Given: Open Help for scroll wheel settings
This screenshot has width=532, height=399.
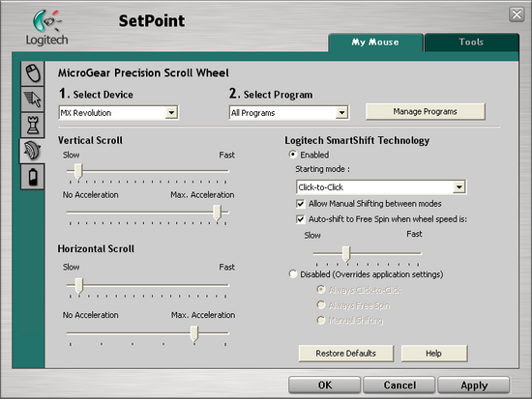Looking at the screenshot, I should (434, 354).
